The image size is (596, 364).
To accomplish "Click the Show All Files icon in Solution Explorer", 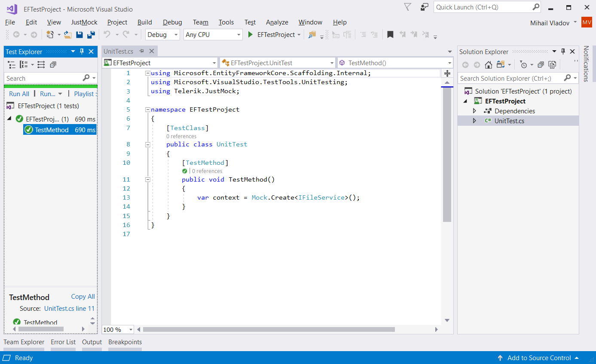I will (552, 65).
